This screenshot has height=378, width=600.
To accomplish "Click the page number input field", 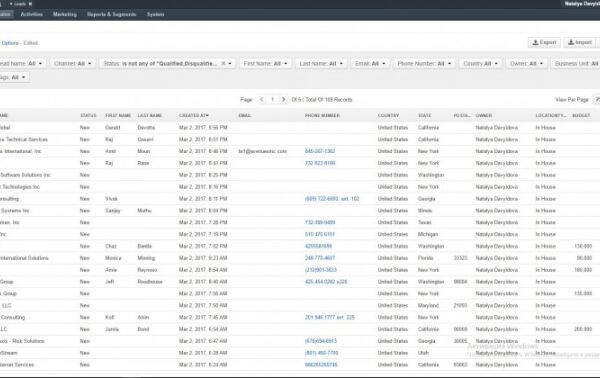I will [272, 99].
